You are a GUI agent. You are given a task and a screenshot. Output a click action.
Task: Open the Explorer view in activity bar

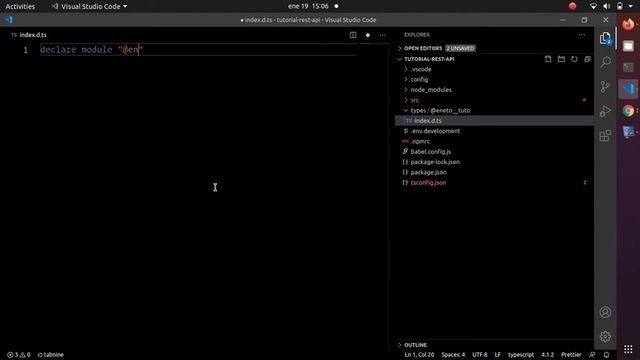[605, 38]
